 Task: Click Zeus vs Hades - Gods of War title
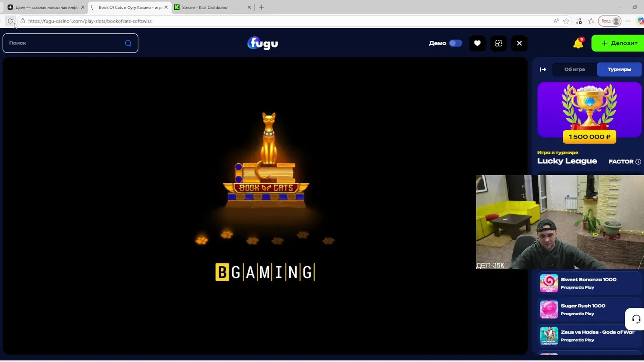[x=598, y=332]
